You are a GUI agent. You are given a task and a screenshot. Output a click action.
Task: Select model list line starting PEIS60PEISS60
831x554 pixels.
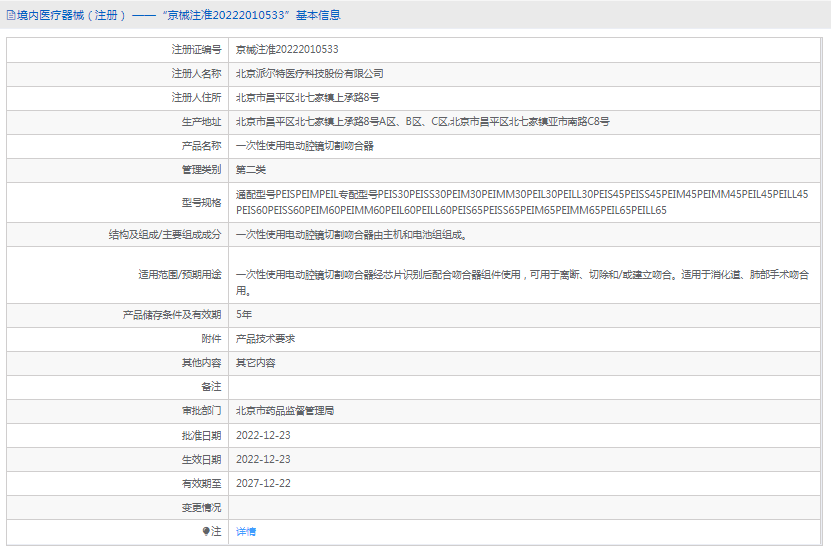(x=451, y=210)
